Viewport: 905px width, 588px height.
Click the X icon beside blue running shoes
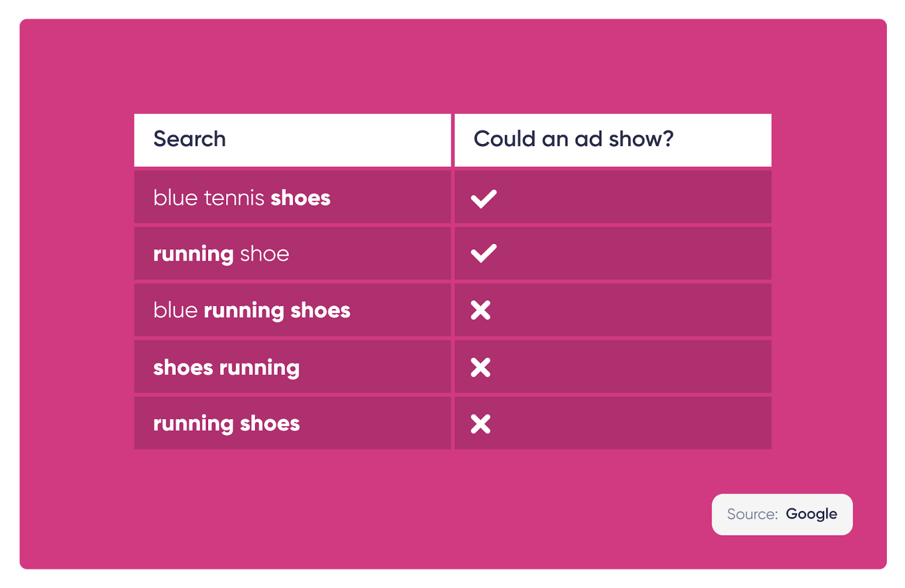[x=481, y=310]
